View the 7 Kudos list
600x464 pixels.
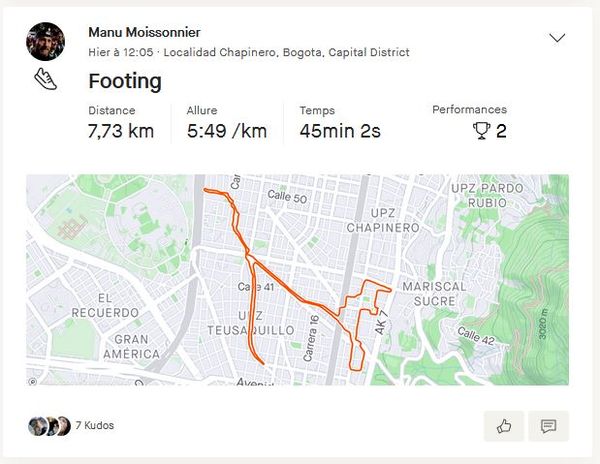[x=95, y=426]
